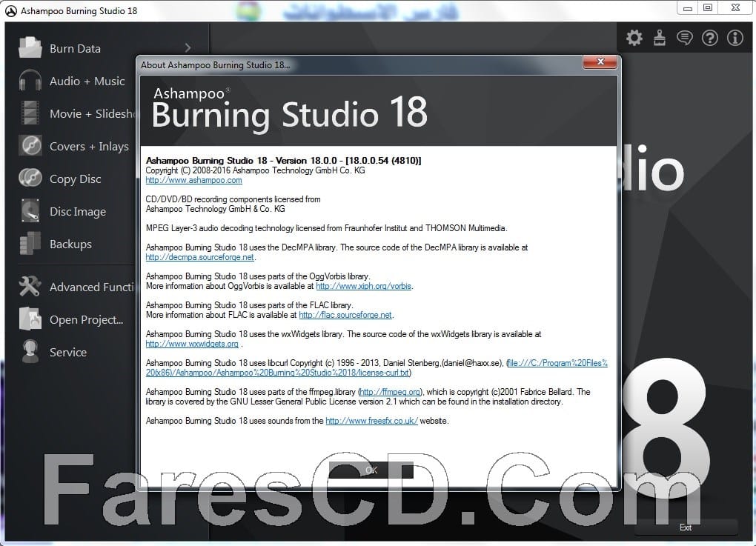Image resolution: width=756 pixels, height=546 pixels.
Task: Open the license-curl.txt file link
Action: point(377,367)
